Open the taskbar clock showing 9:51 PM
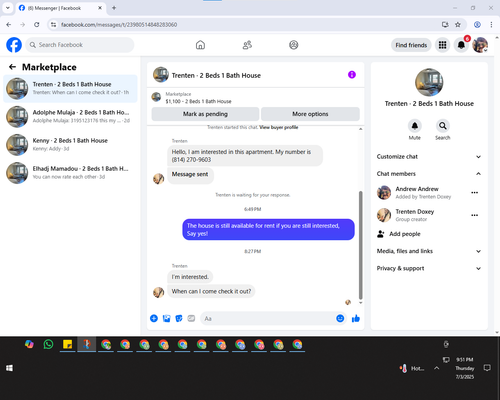The image size is (500, 400). click(x=465, y=368)
